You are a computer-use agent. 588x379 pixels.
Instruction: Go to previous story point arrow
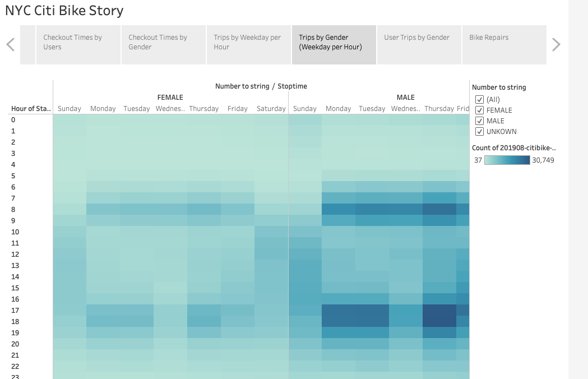tap(11, 45)
